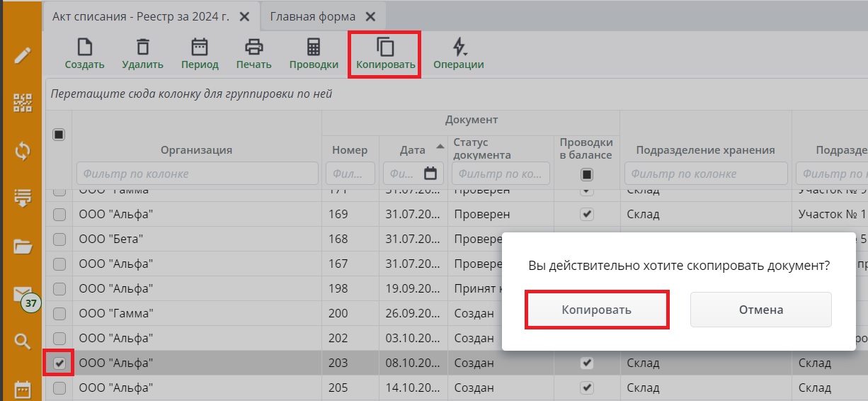Select the Акт списания - Реестр tab
This screenshot has height=401, width=868.
140,16
